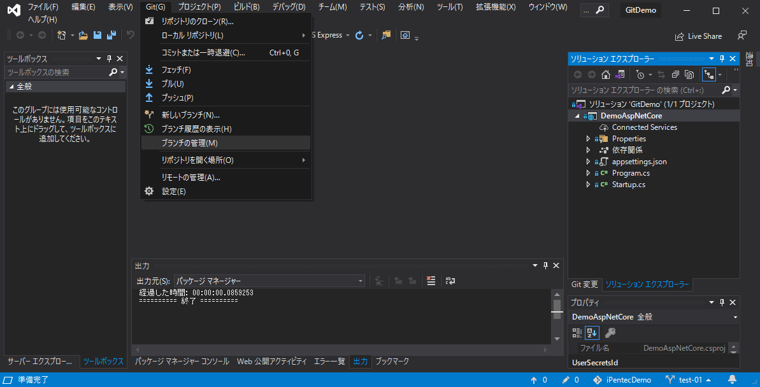Select New Branch from Git menu
The width and height of the screenshot is (760, 387).
[x=226, y=115]
